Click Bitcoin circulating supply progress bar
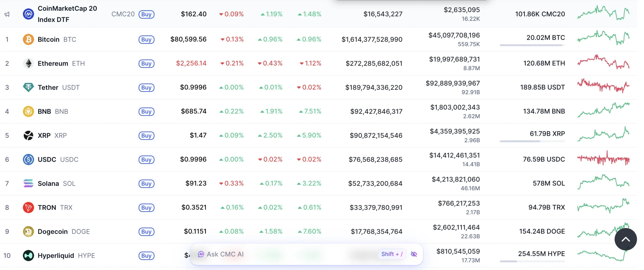This screenshot has height=270, width=644. [532, 45]
